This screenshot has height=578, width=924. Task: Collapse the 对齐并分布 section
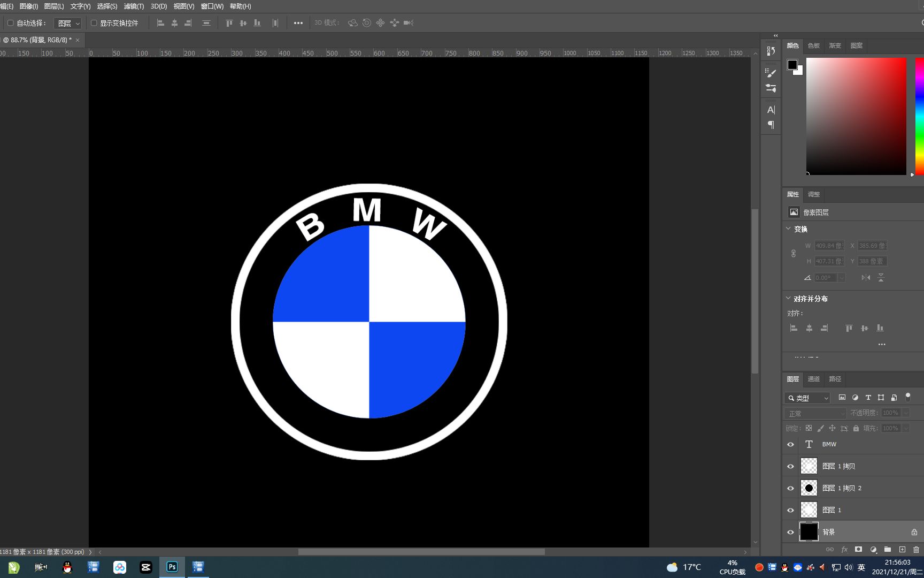pyautogui.click(x=788, y=298)
